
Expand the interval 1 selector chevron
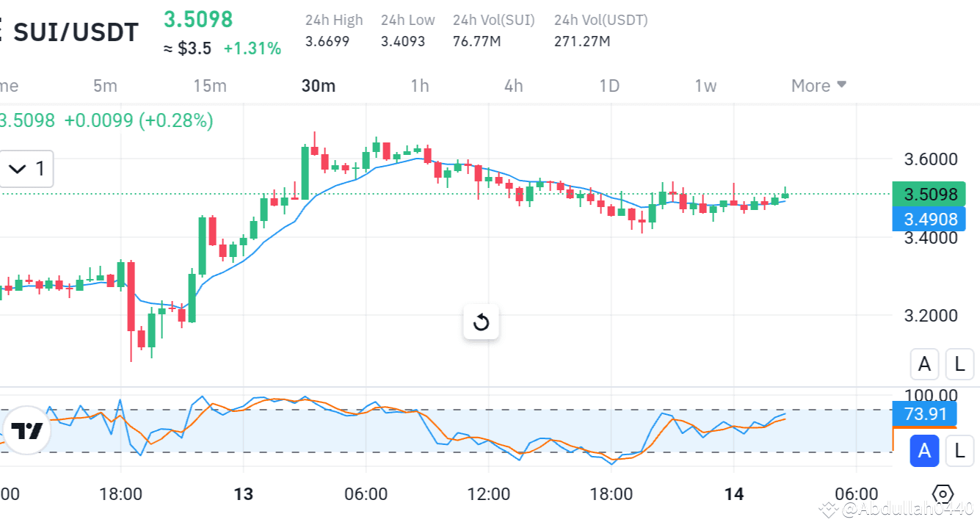tap(18, 169)
